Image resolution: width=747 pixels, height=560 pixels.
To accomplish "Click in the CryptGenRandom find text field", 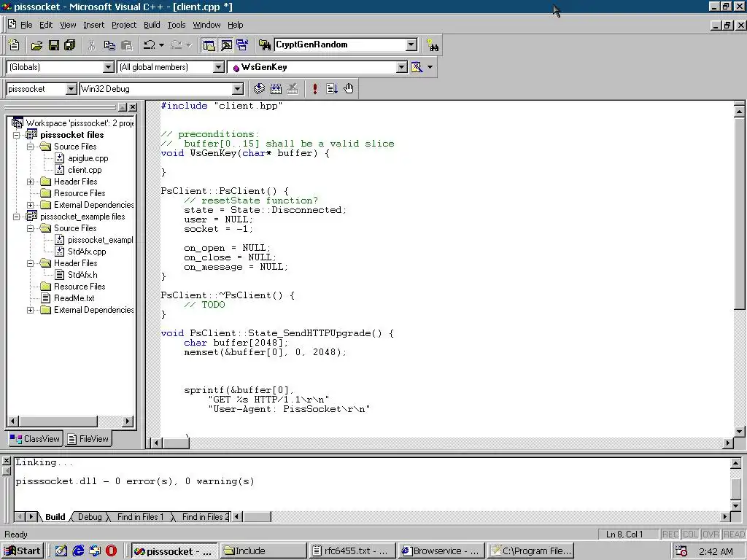I will click(x=340, y=44).
